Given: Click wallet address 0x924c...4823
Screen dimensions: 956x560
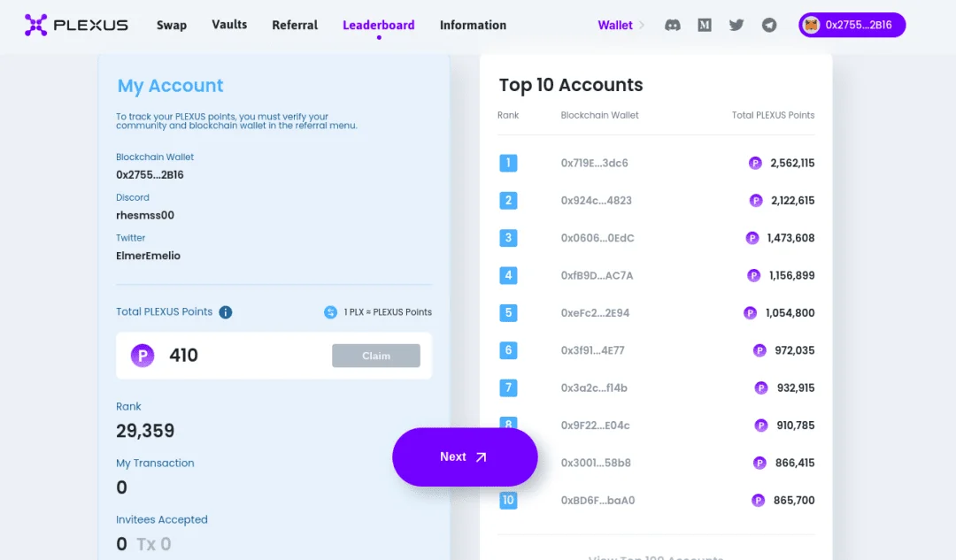Looking at the screenshot, I should point(597,201).
